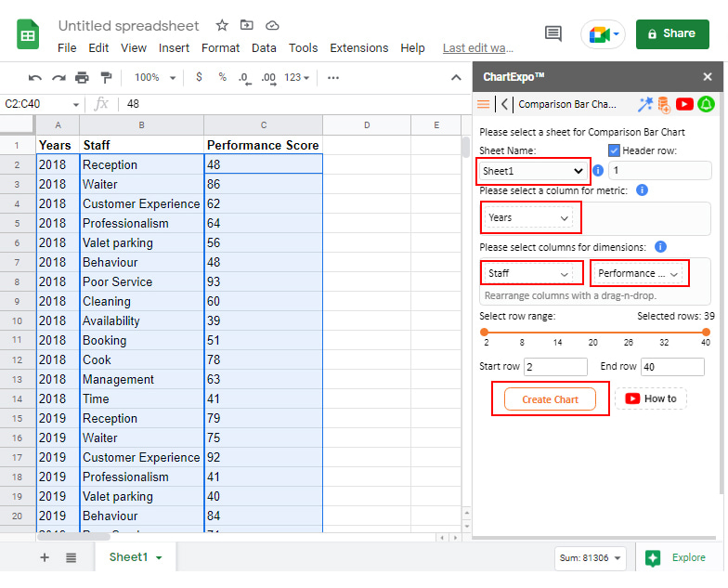Open the 123 more formats dropdown
This screenshot has width=728, height=588.
[x=297, y=78]
